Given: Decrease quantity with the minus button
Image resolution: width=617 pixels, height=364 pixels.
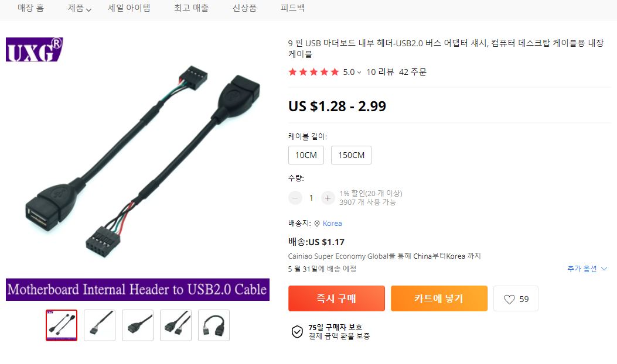Looking at the screenshot, I should tap(295, 198).
